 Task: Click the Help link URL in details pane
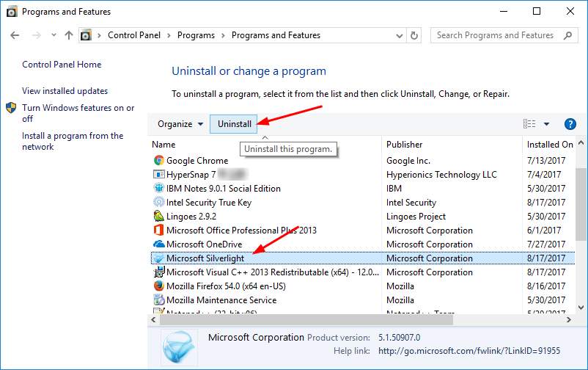click(469, 351)
